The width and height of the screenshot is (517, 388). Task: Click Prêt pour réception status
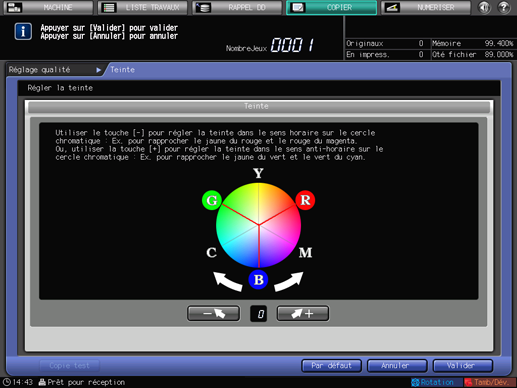point(82,382)
